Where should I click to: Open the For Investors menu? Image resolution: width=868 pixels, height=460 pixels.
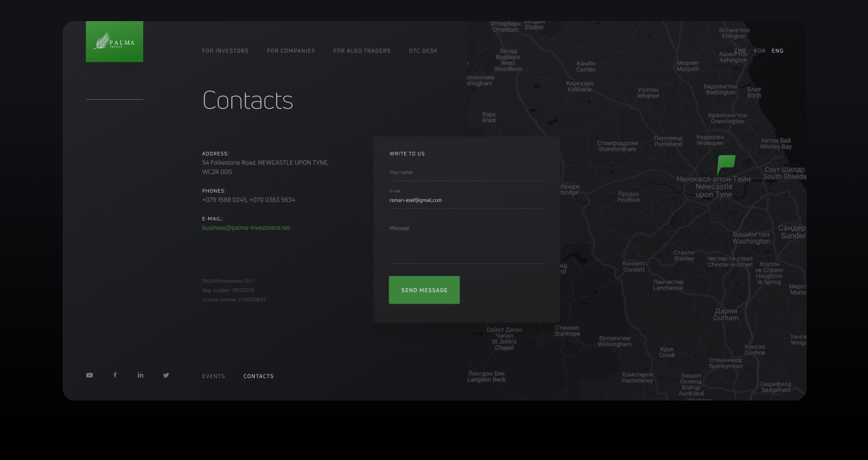click(225, 51)
